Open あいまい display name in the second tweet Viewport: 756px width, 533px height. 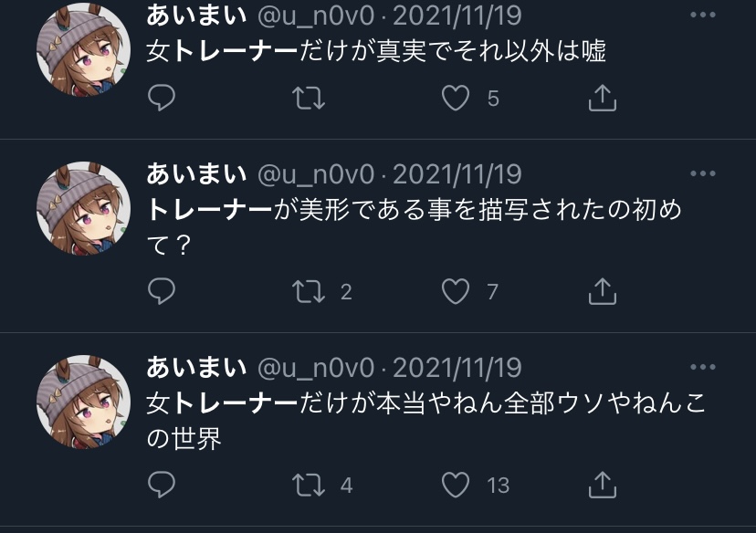click(196, 173)
